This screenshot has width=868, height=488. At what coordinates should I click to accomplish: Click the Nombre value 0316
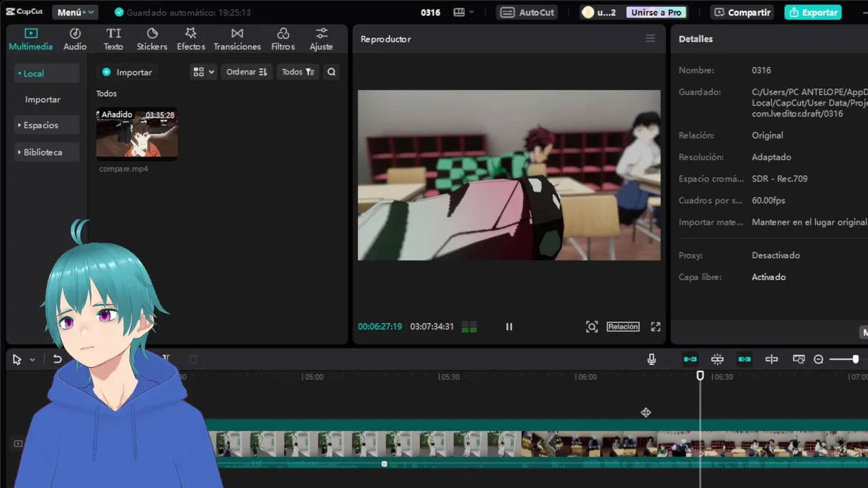(x=762, y=70)
